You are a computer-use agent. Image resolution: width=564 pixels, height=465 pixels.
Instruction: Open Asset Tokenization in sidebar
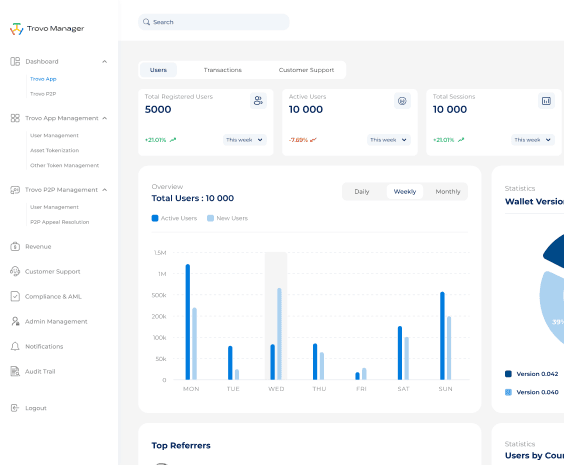pyautogui.click(x=55, y=150)
